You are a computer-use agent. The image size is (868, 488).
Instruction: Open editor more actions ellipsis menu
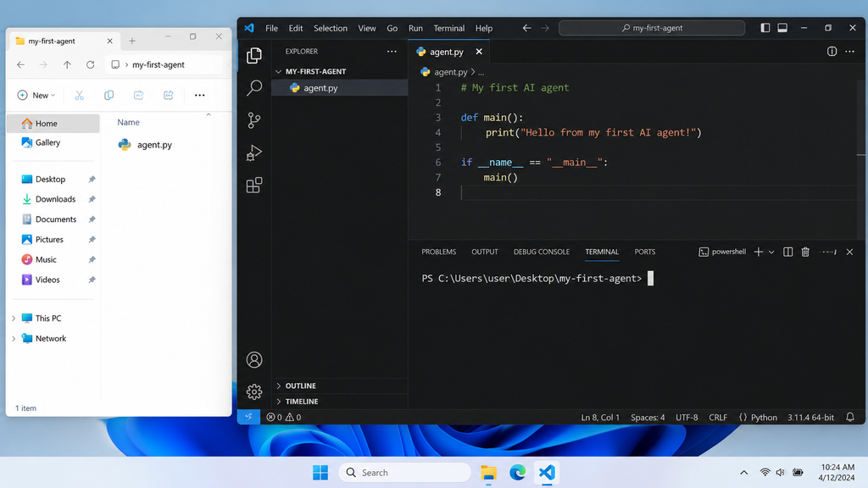click(849, 52)
